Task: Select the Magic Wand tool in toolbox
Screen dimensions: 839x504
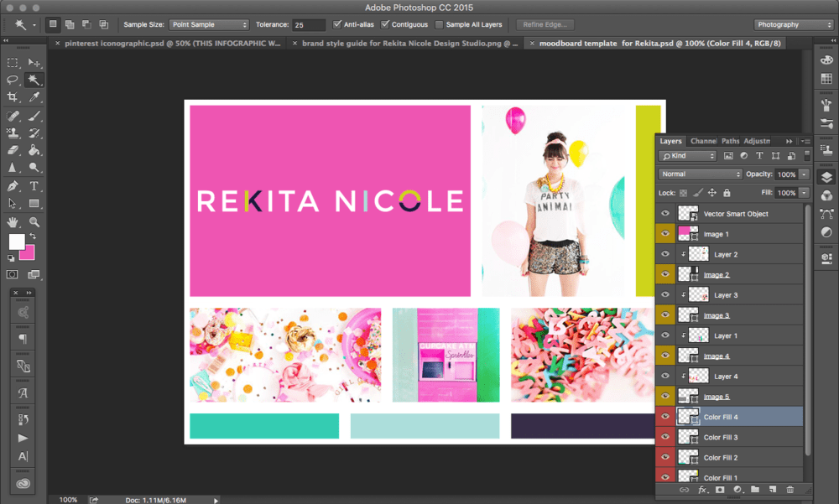Action: 34,80
